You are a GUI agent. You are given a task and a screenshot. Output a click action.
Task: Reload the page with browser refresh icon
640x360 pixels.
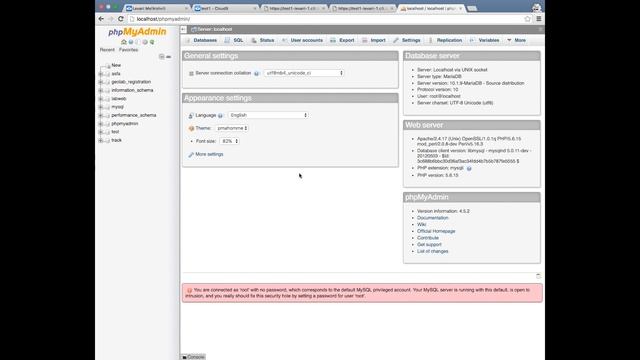coord(121,19)
